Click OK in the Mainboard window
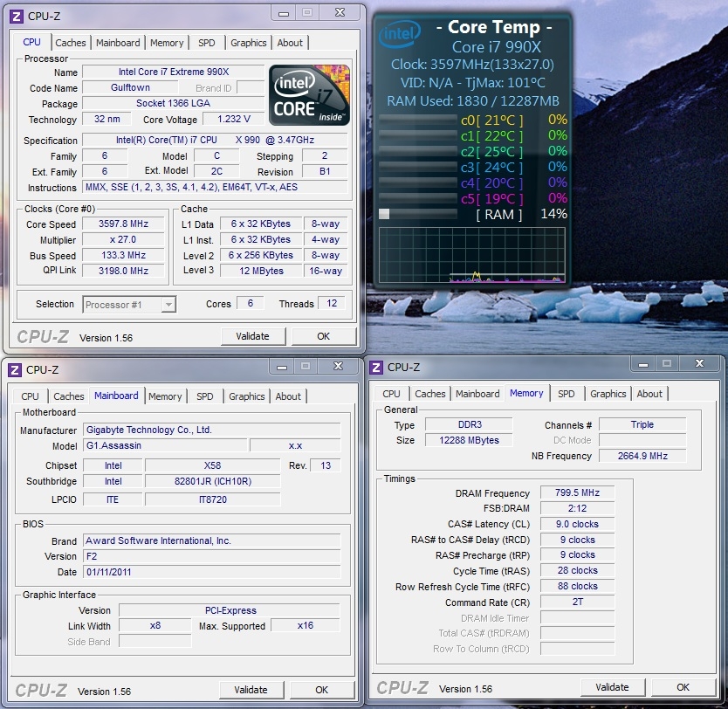Screen dimensions: 728x709 click(x=322, y=690)
